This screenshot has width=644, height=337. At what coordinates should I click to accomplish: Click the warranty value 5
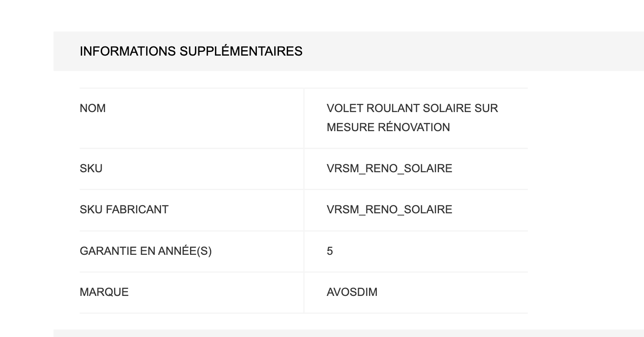(x=330, y=251)
